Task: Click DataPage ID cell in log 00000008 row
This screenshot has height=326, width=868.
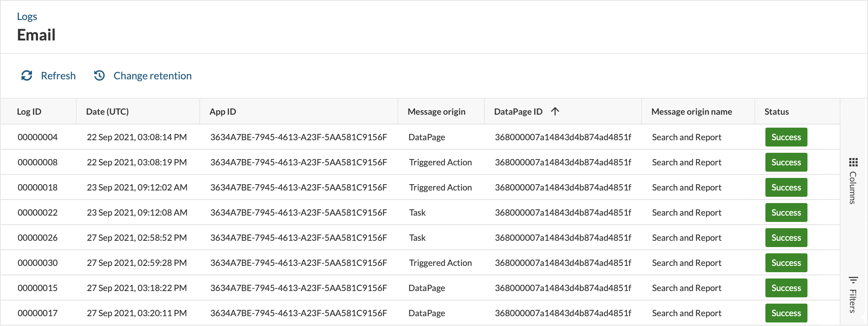Action: point(563,162)
